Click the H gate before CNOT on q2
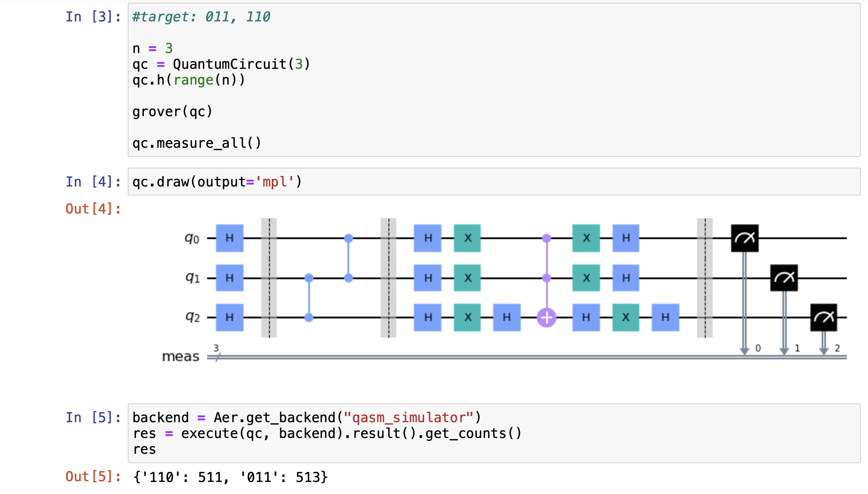 [x=507, y=317]
